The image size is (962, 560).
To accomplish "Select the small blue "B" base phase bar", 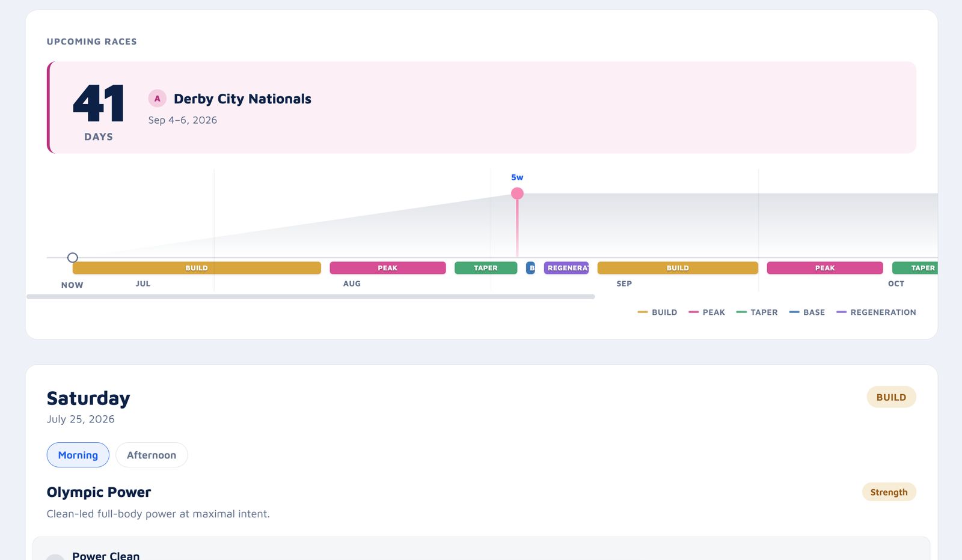I will (x=530, y=268).
